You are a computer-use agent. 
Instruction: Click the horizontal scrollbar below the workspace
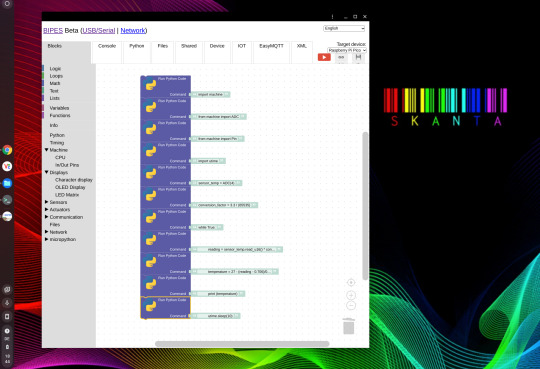click(242, 344)
